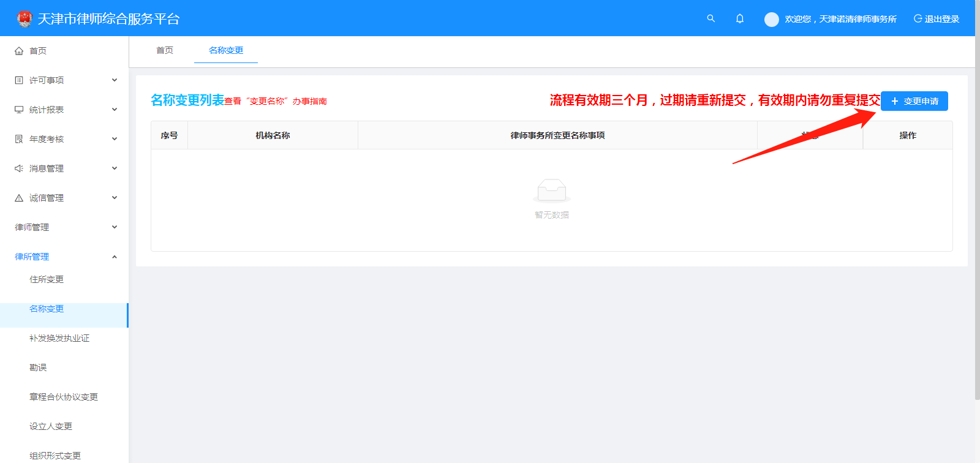Click the user avatar circle

(x=771, y=19)
